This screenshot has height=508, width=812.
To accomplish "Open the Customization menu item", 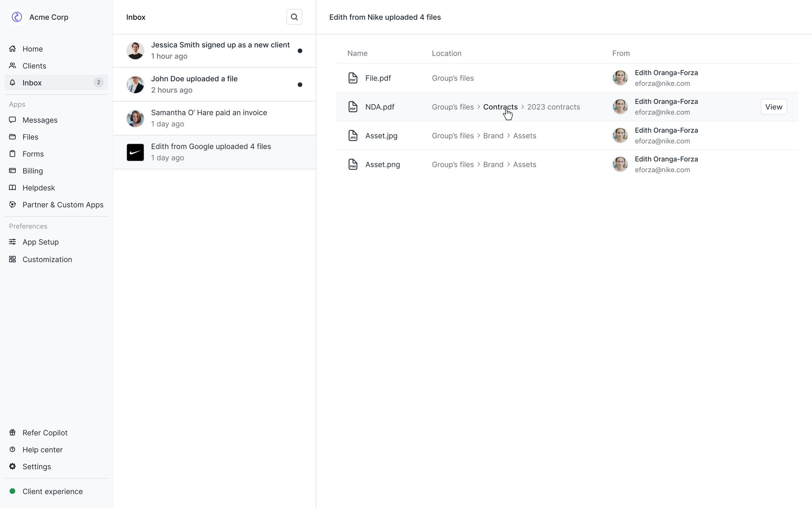I will (47, 259).
